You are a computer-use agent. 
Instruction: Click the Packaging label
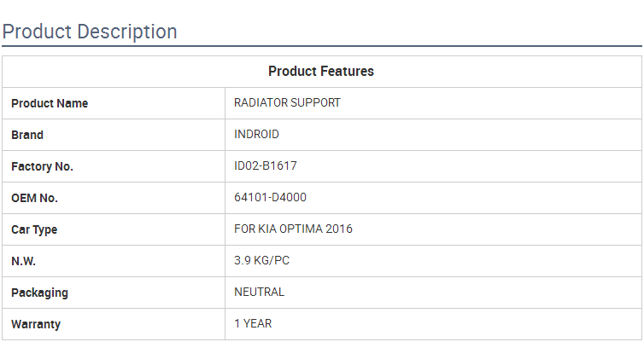pos(39,293)
